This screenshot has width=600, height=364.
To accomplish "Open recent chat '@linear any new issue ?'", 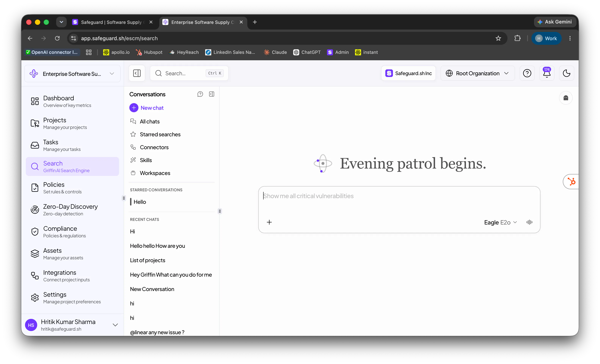I will pyautogui.click(x=157, y=332).
